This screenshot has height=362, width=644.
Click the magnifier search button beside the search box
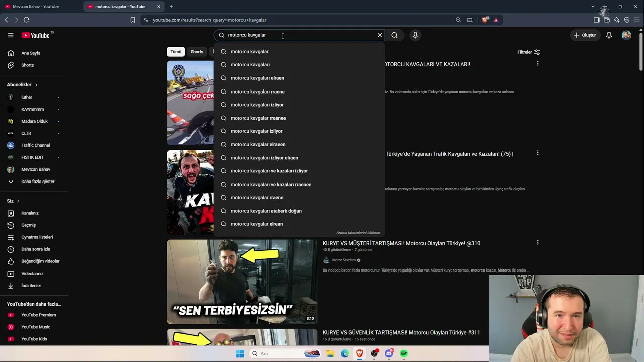[394, 35]
